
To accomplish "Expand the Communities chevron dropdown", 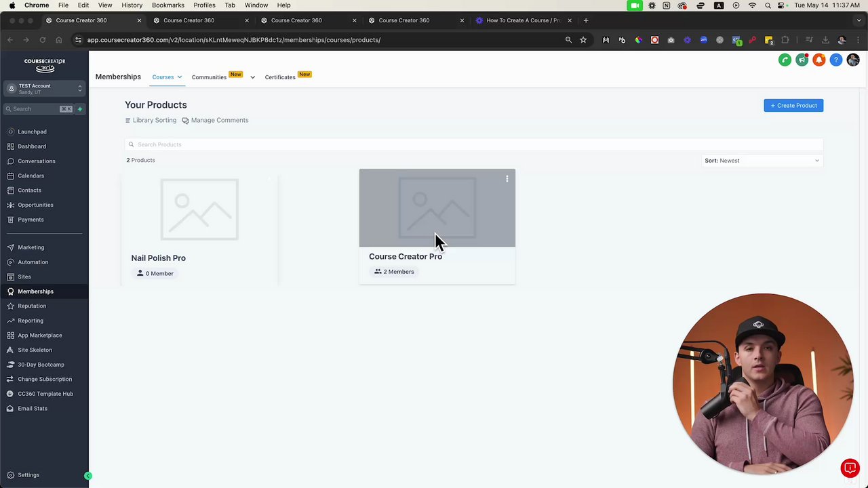I will (x=252, y=77).
